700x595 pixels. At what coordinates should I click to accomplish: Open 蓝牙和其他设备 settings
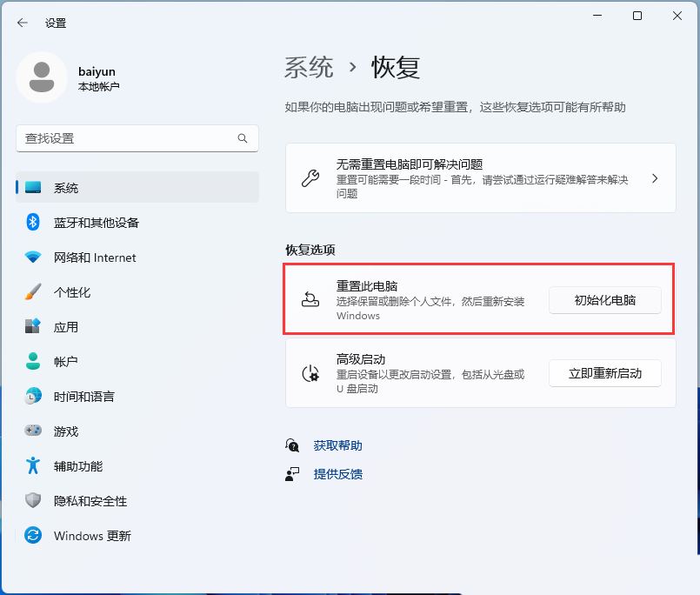pyautogui.click(x=137, y=222)
